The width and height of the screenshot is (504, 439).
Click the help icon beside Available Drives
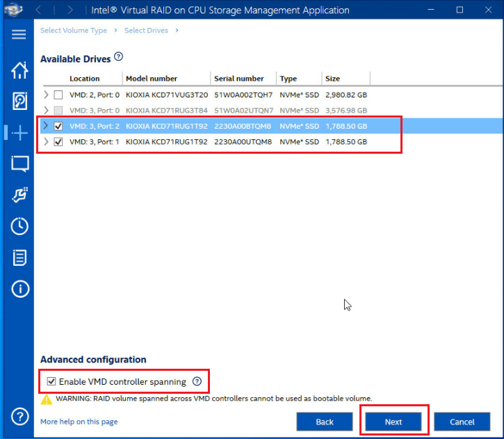click(x=119, y=56)
